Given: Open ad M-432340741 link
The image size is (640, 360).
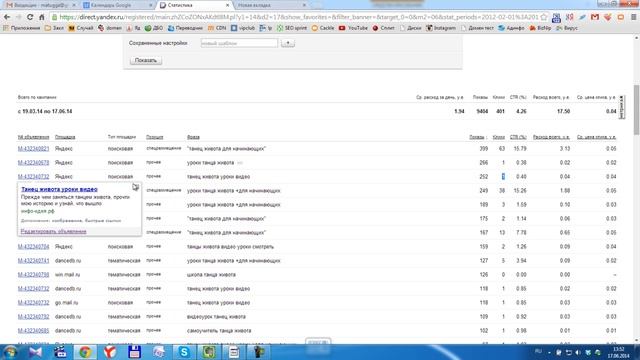Looking at the screenshot, I should 33,261.
